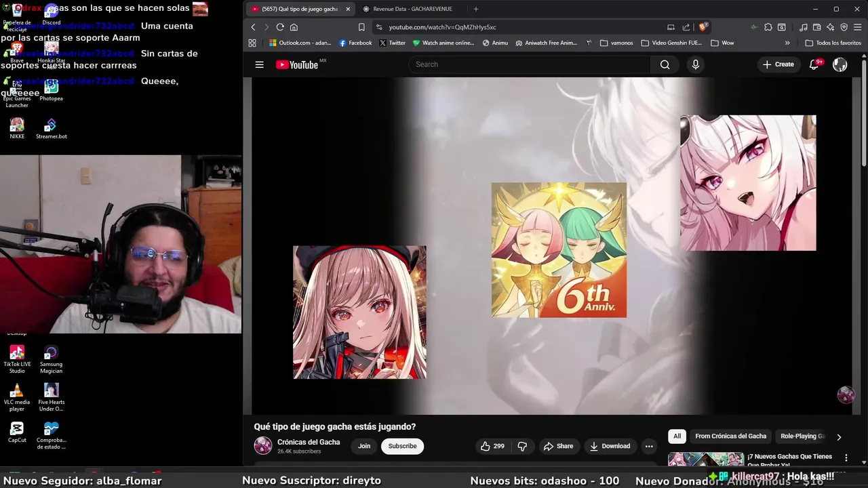Viewport: 868px width, 488px height.
Task: Click the address bar URL
Action: (442, 27)
